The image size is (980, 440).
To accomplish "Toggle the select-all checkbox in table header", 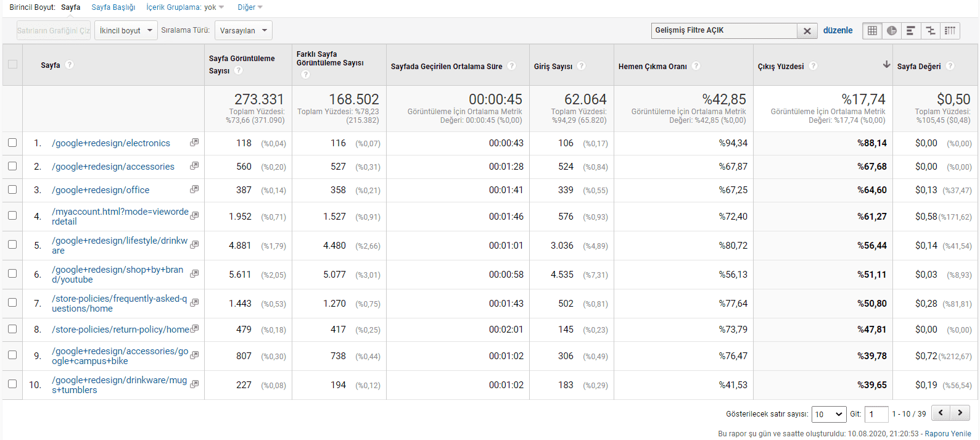I will click(12, 64).
